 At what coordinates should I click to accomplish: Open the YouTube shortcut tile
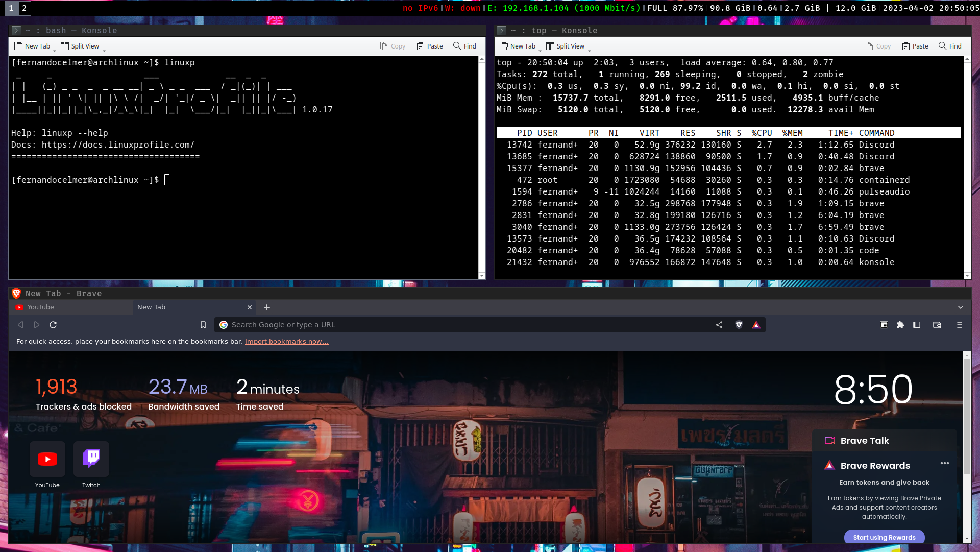pos(47,459)
